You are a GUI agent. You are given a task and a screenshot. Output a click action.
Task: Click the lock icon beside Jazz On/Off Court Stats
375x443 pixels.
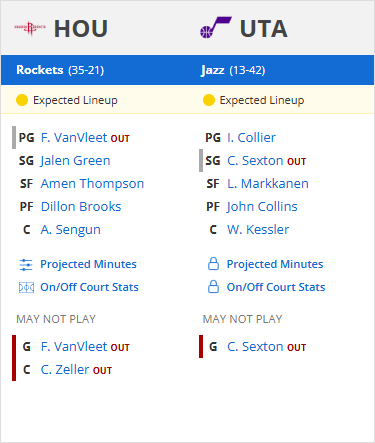point(213,287)
